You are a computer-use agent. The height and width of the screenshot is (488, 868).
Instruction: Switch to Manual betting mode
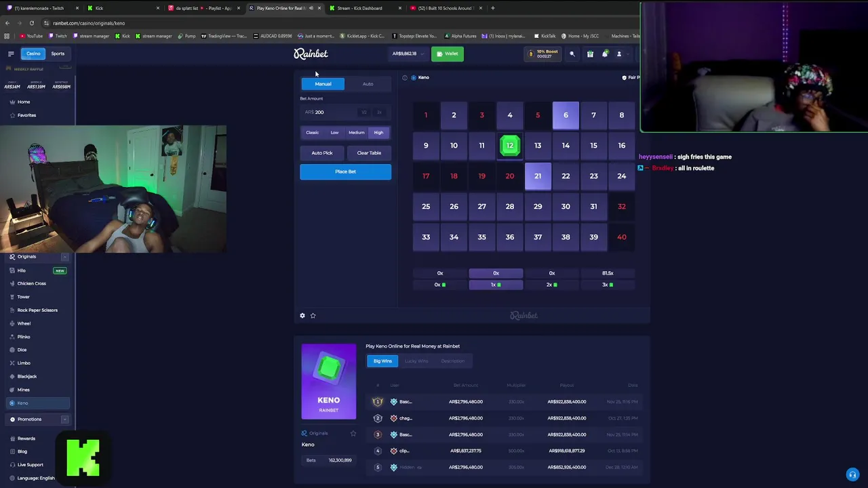tap(323, 84)
